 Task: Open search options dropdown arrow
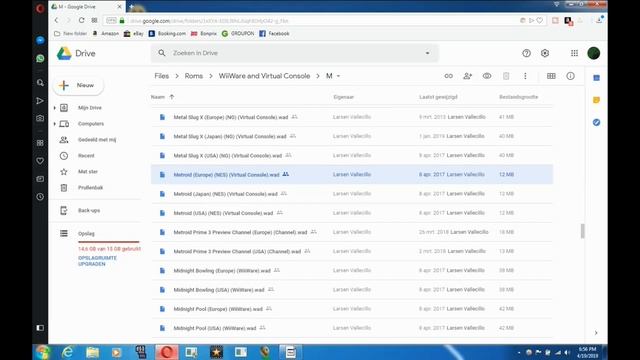(427, 53)
